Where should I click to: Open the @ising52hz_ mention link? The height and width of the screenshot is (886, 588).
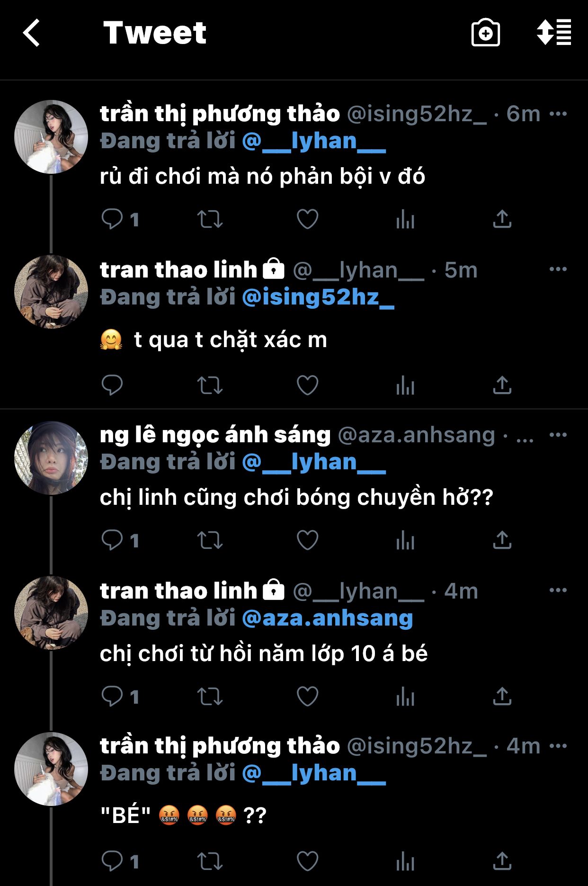318,297
